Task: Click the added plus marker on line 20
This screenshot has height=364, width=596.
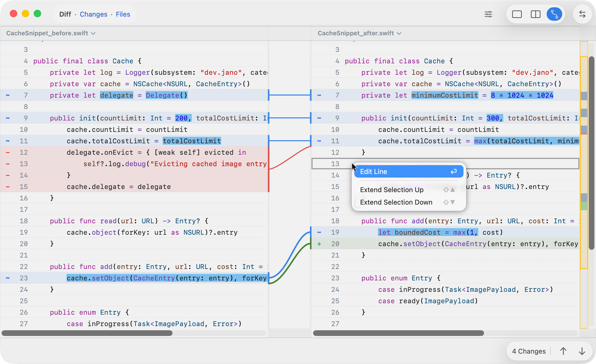Action: (319, 244)
